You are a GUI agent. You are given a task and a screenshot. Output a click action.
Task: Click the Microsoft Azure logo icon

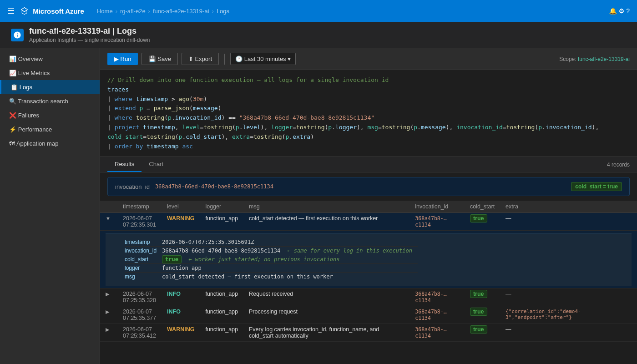pos(25,11)
